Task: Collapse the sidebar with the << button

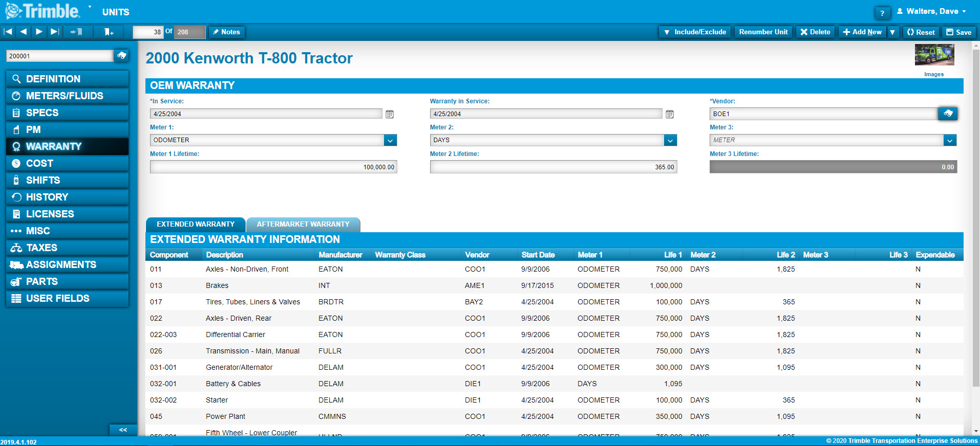Action: click(x=123, y=430)
